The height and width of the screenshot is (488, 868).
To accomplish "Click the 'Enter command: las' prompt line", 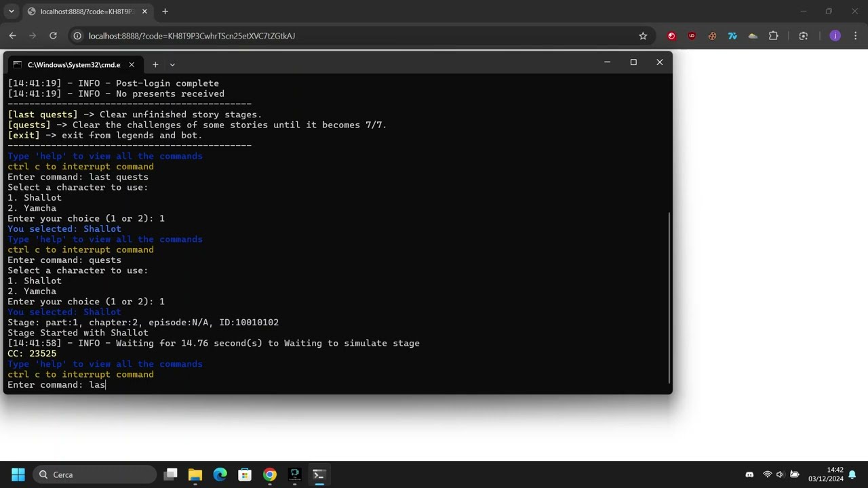I will 56,385.
